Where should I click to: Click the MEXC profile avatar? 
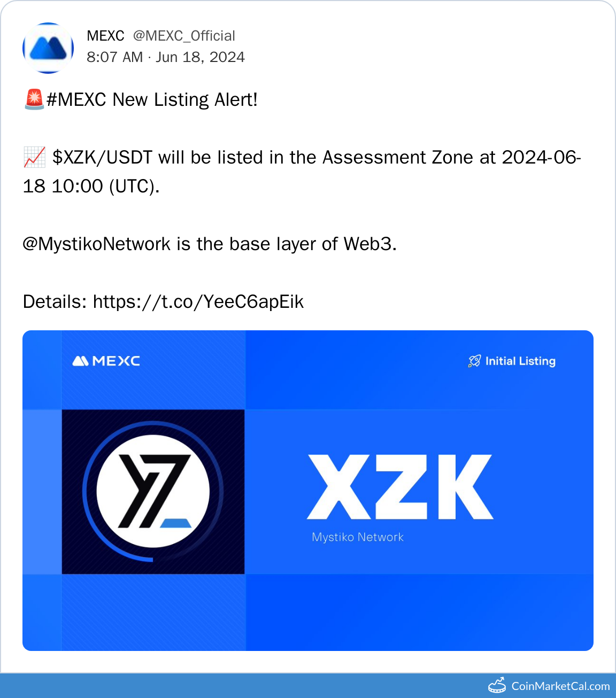tap(48, 48)
